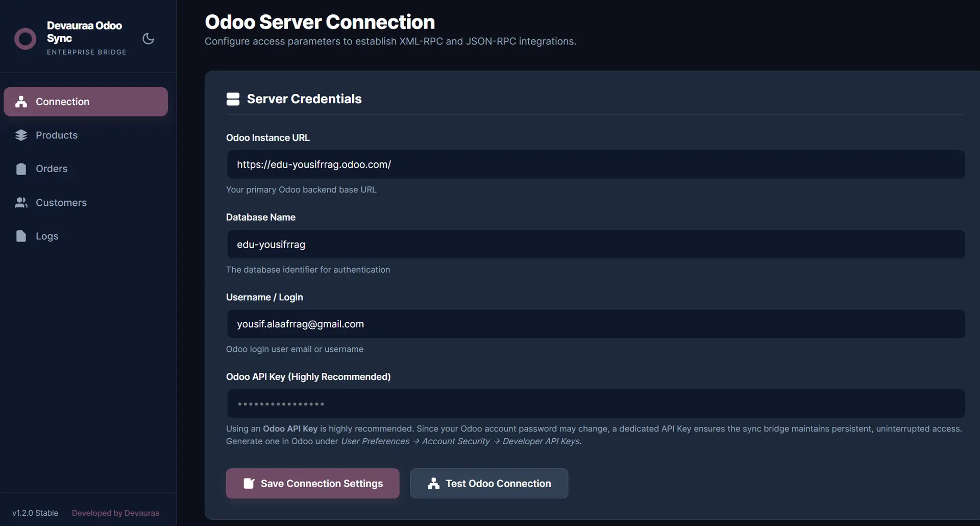Click the Devauraa Odoo Sync logo circle
The width and height of the screenshot is (980, 526).
coord(26,39)
